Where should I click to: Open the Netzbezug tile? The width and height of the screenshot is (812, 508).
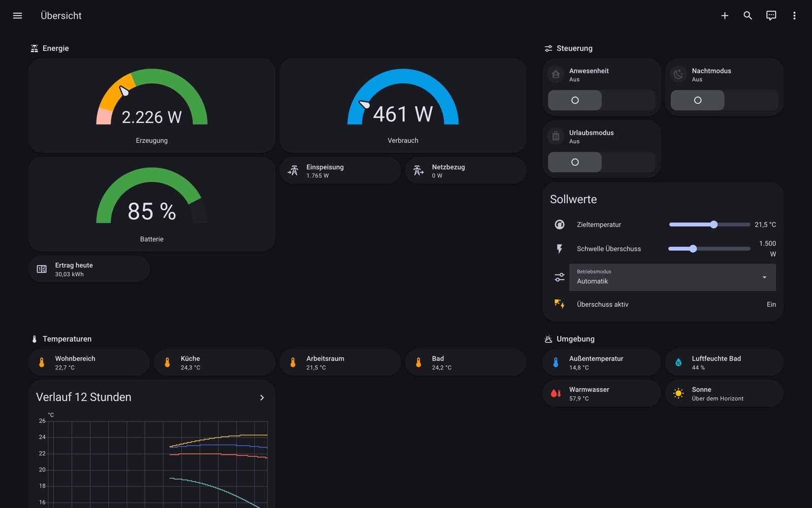click(466, 171)
